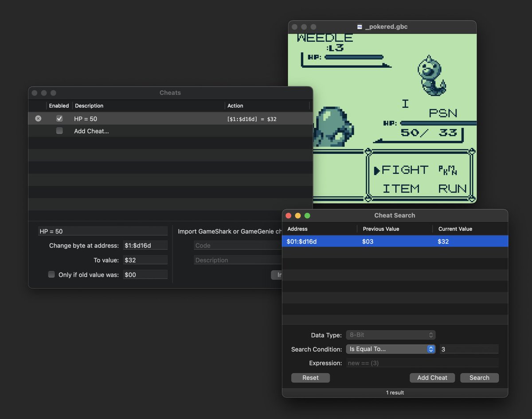Click the 1 result status text
532x419 pixels.
[x=395, y=393]
